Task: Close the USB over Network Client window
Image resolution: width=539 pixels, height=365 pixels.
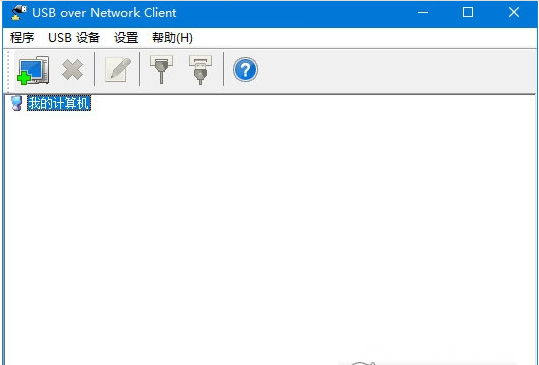Action: coord(514,13)
